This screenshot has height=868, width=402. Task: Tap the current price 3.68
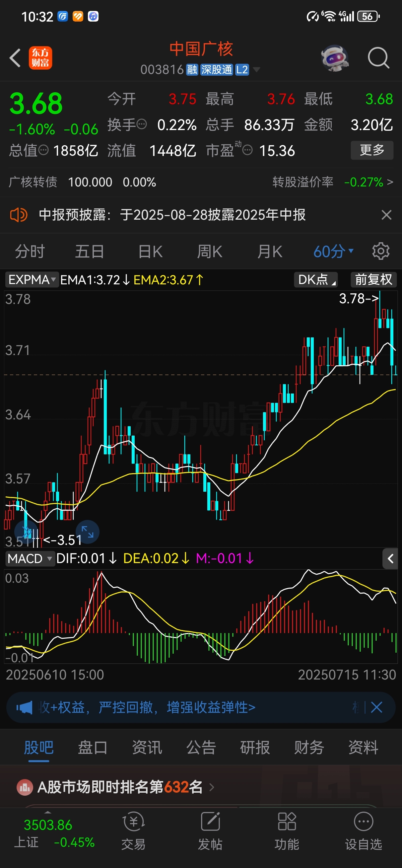36,104
